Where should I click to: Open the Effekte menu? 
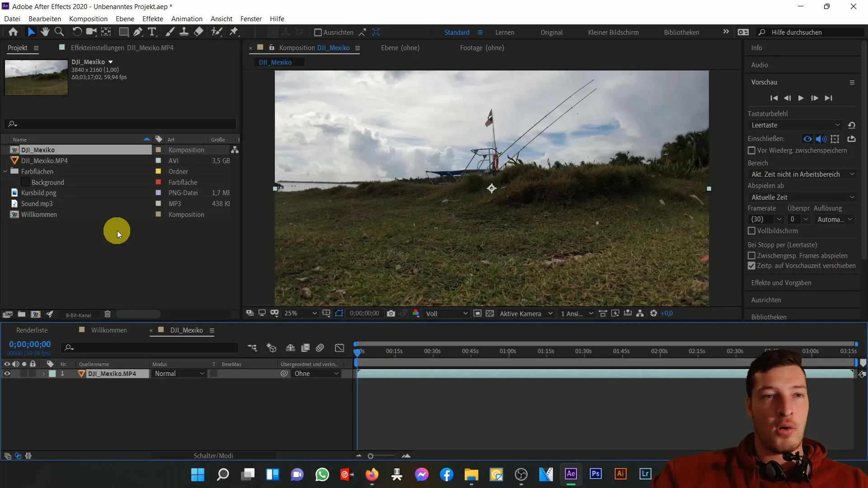[153, 19]
